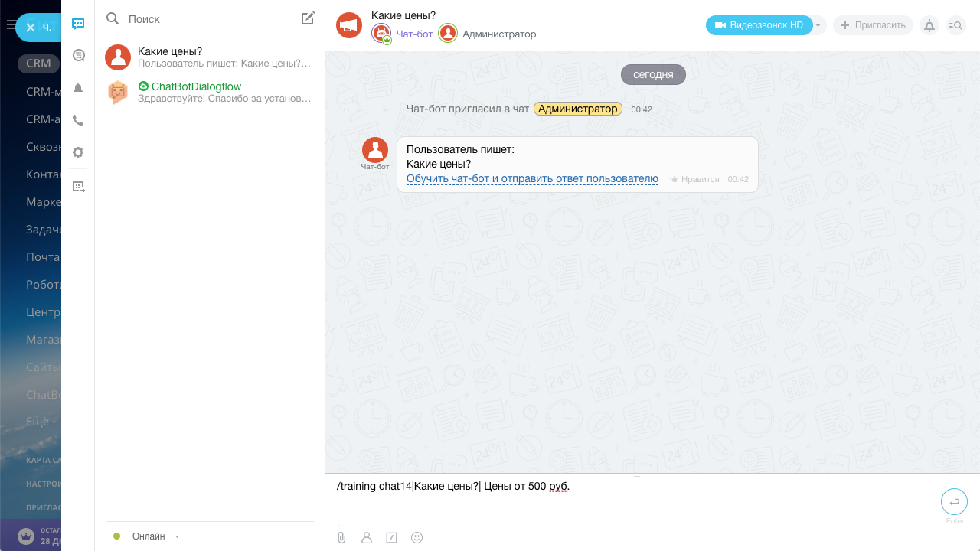Start a Видеозвонок HD call
This screenshot has height=551, width=980.
(759, 25)
